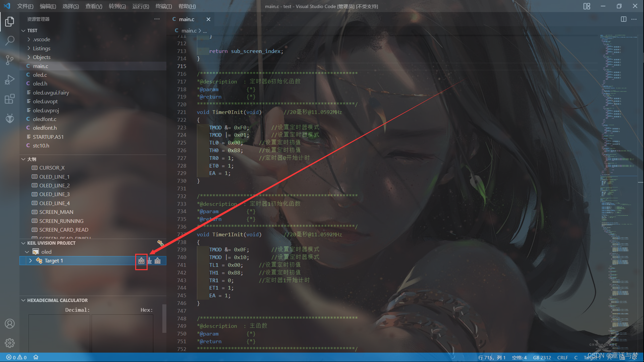This screenshot has width=644, height=362.
Task: Click the Open Keil project icon in panel header
Action: tap(160, 243)
